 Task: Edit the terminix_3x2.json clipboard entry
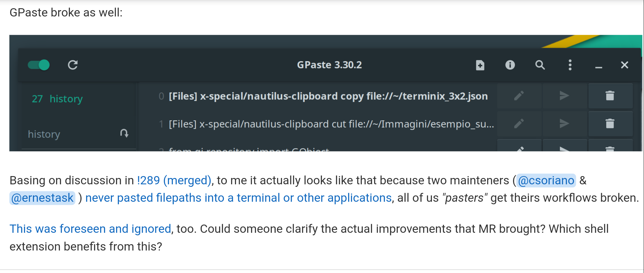click(x=519, y=96)
